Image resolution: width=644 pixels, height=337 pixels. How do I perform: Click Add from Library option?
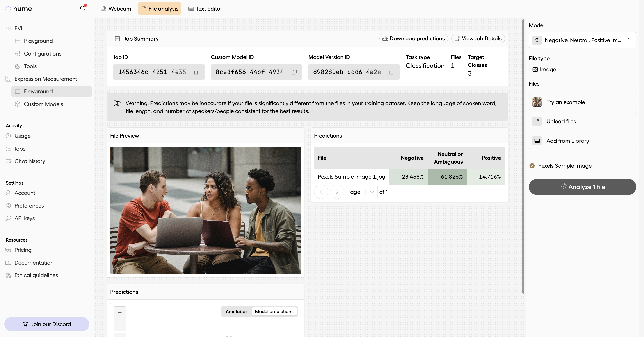click(567, 141)
